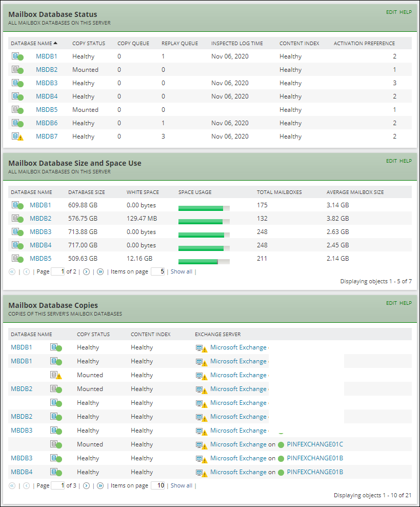This screenshot has height=507, width=420.
Task: Sort by DATABASE SIZE column header
Action: pyautogui.click(x=87, y=192)
